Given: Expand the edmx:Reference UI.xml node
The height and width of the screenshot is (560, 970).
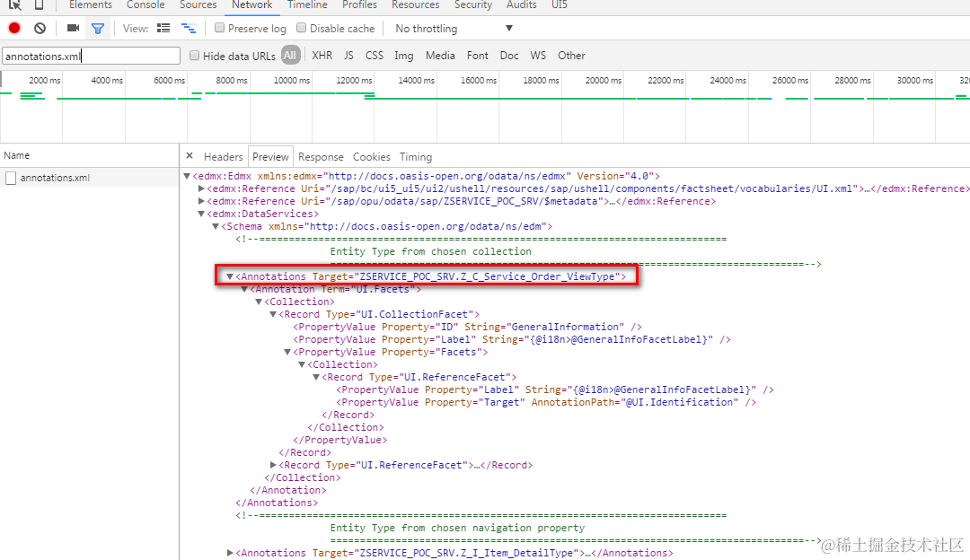Looking at the screenshot, I should coord(201,188).
